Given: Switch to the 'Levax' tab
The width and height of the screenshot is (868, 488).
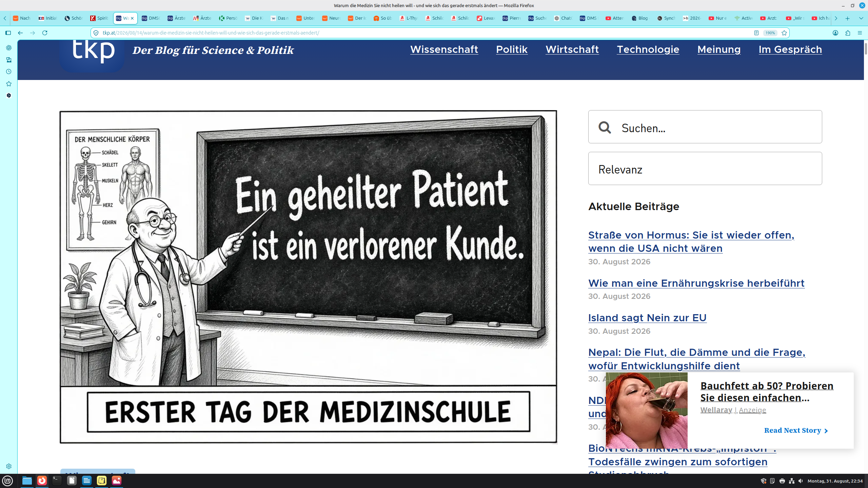Looking at the screenshot, I should tap(486, 18).
